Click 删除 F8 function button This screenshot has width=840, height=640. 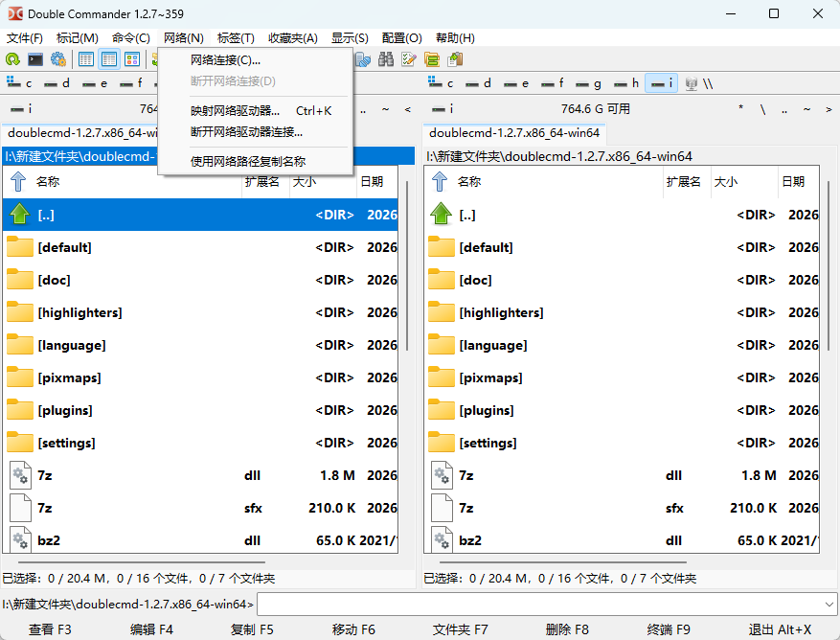[567, 629]
